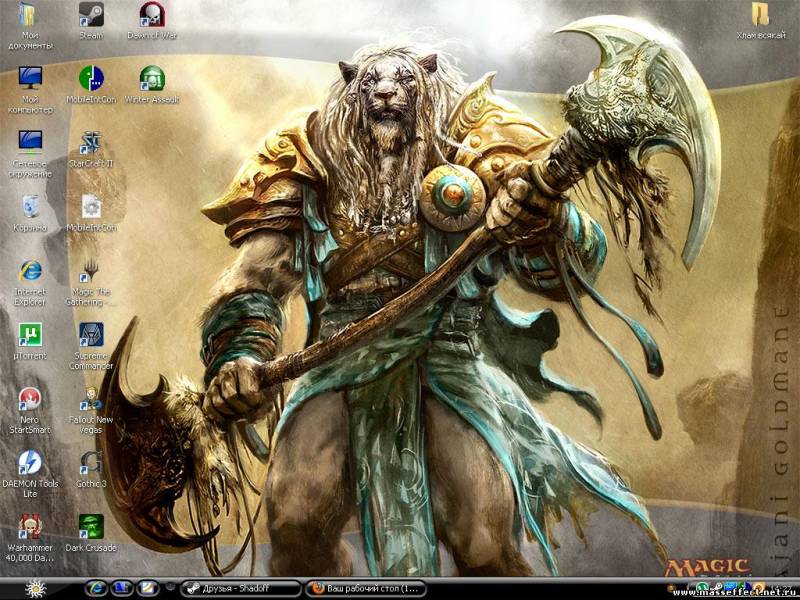
Task: Open the µTorrent desktop shortcut
Action: point(30,335)
